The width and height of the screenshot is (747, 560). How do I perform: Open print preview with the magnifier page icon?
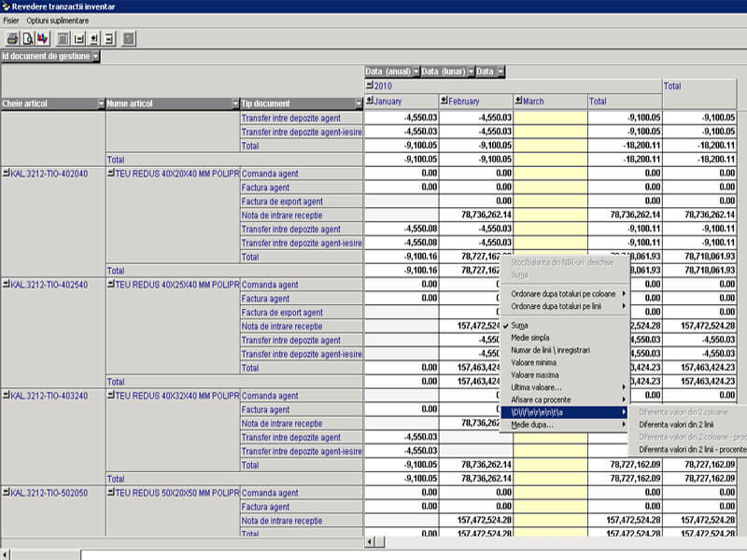point(27,38)
